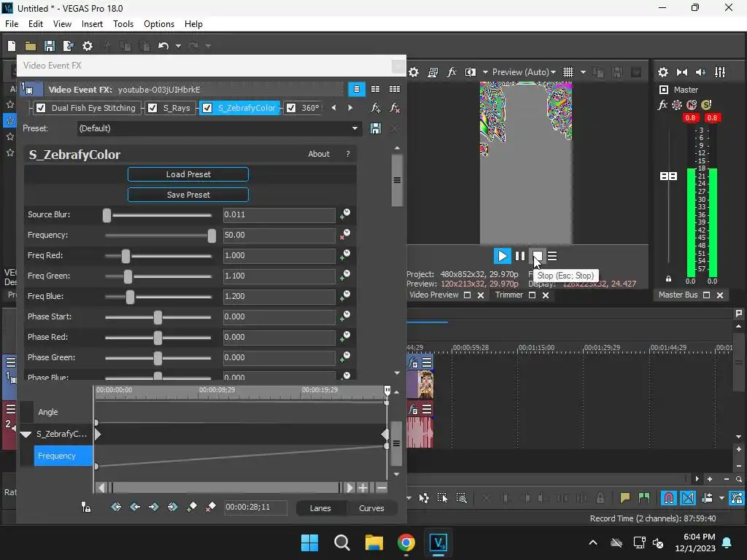747x560 pixels.
Task: Pause the preview playback
Action: coord(520,256)
